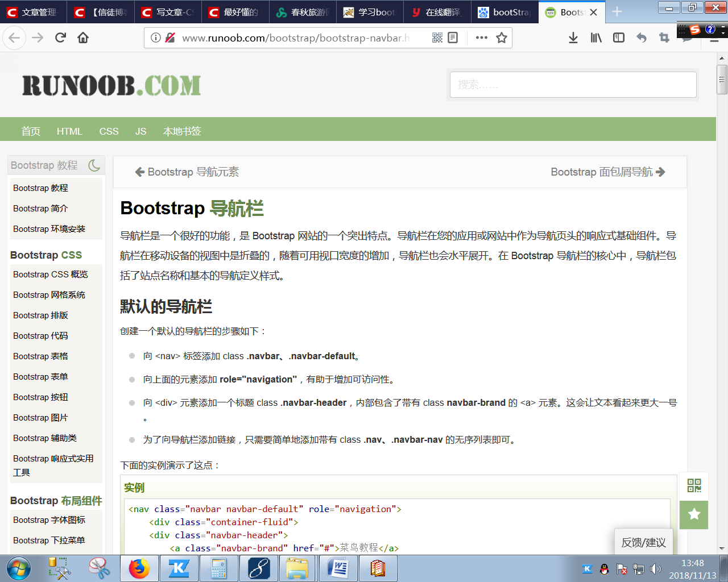Open the file explorer folder in taskbar
The image size is (728, 582).
297,568
